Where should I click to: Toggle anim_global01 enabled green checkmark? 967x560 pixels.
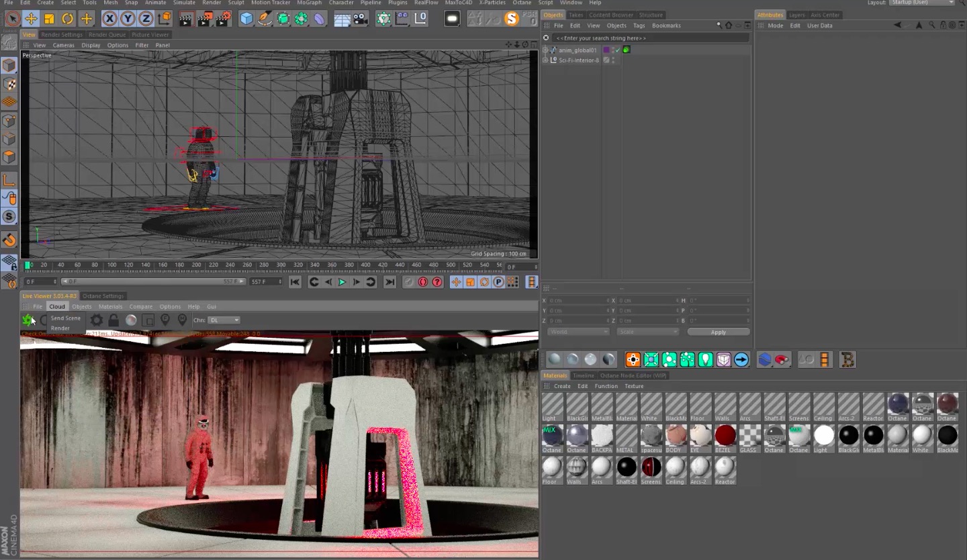pos(618,50)
